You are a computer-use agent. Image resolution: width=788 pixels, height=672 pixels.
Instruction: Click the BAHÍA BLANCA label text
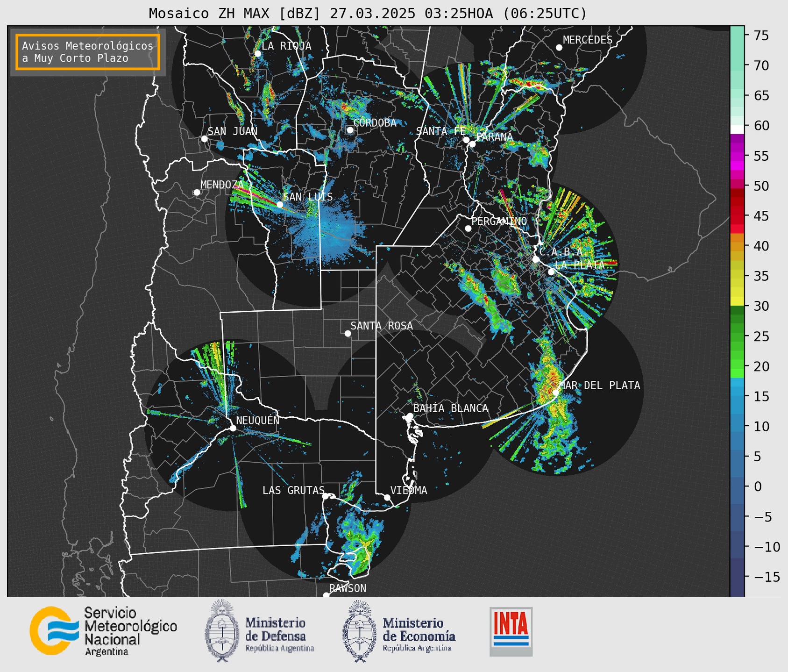point(451,408)
